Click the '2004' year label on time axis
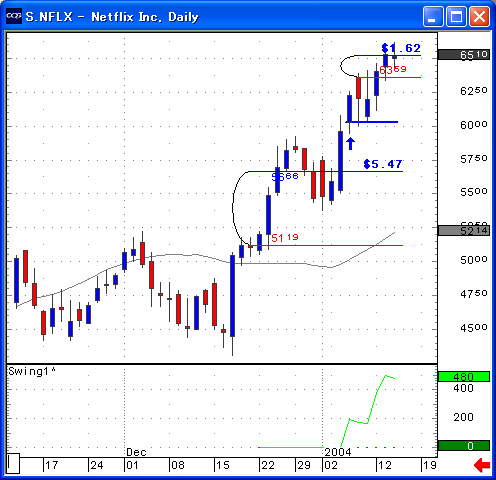 (338, 452)
